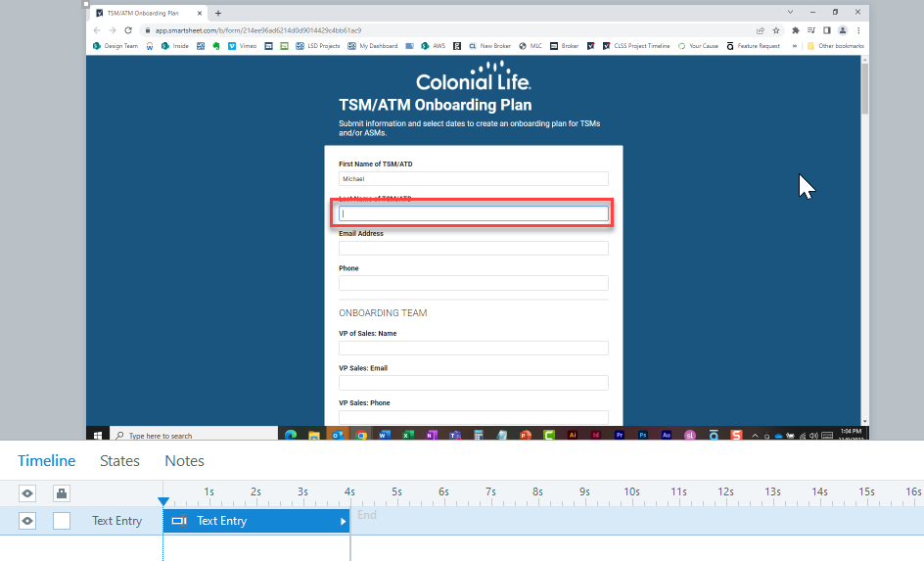Expand the hidden bookmarks chevron
924x561 pixels.
pos(795,46)
